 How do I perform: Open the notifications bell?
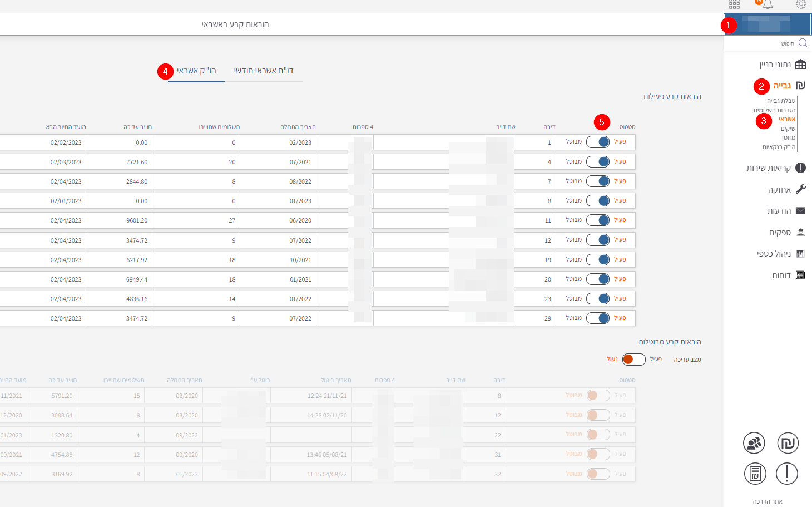[768, 5]
